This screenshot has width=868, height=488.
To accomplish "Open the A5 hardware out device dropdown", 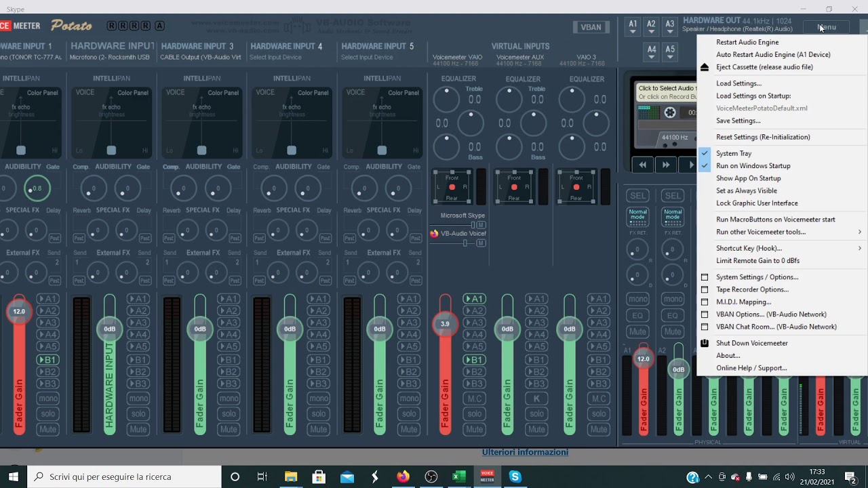I will (669, 53).
